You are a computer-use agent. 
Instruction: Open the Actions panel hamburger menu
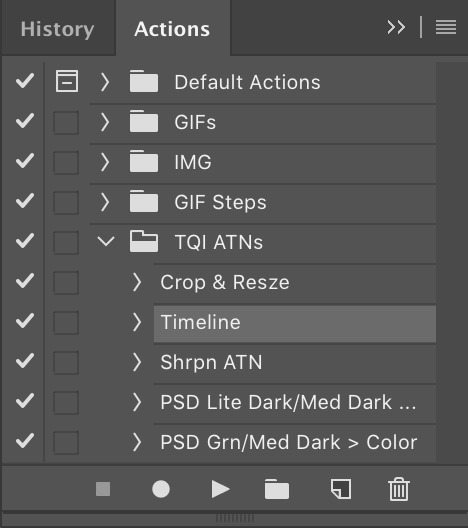point(446,27)
